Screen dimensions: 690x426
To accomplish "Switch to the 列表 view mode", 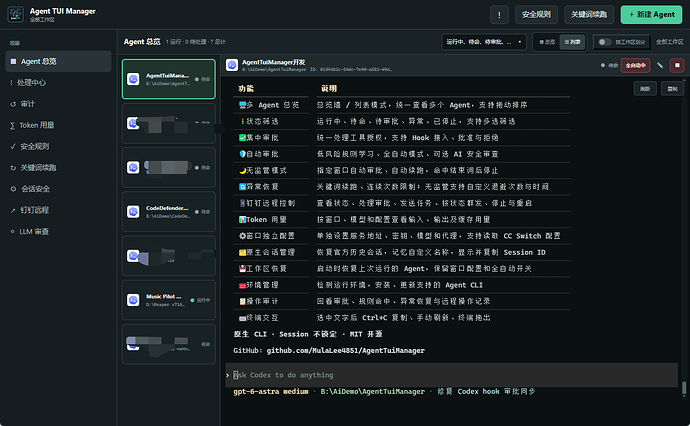I will coord(572,42).
